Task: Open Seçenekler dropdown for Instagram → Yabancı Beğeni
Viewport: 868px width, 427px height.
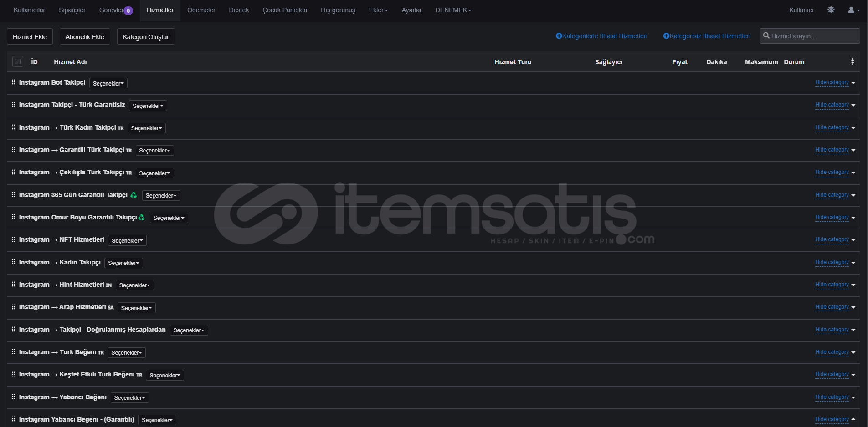Action: pos(130,398)
